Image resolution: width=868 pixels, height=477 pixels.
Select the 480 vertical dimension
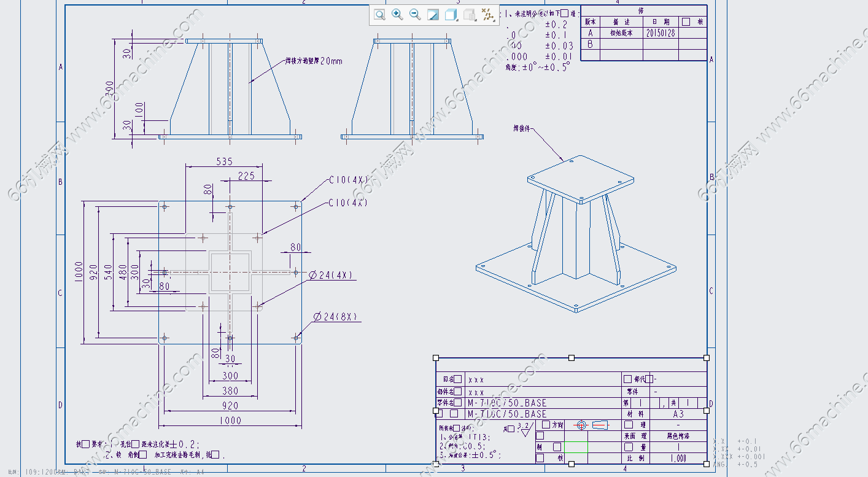[123, 273]
